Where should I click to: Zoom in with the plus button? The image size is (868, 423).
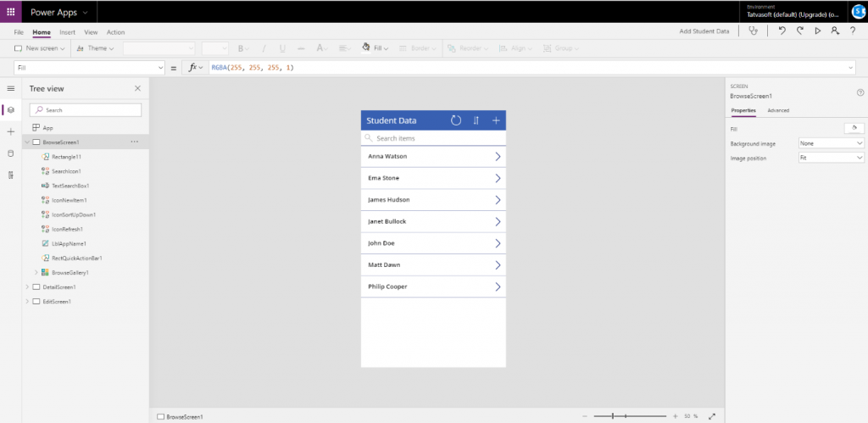(x=675, y=416)
